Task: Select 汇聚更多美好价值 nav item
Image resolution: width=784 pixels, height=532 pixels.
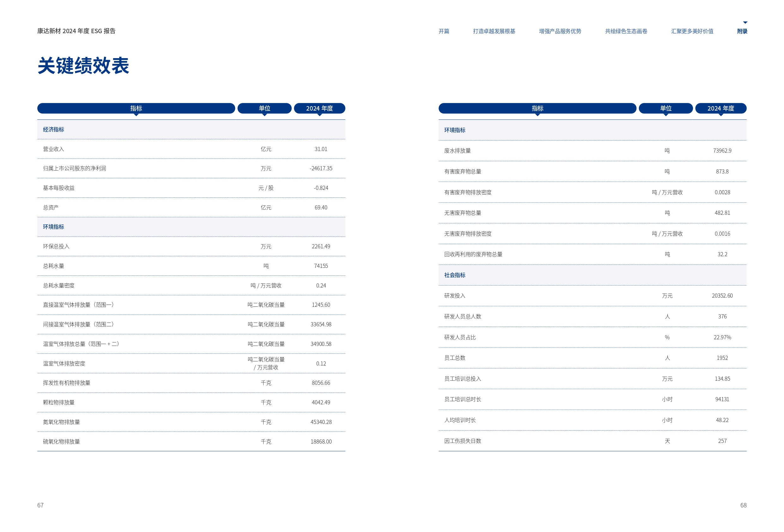Action: tap(692, 31)
